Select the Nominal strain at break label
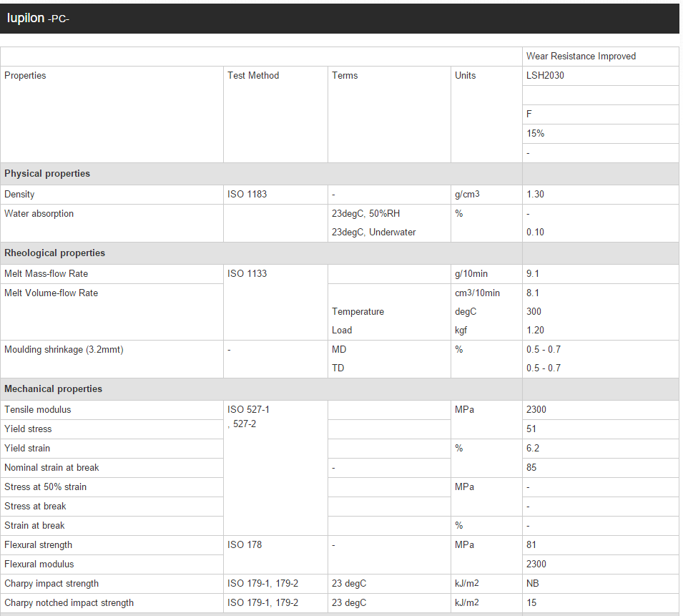Screen dimensions: 683x616 pos(51,467)
